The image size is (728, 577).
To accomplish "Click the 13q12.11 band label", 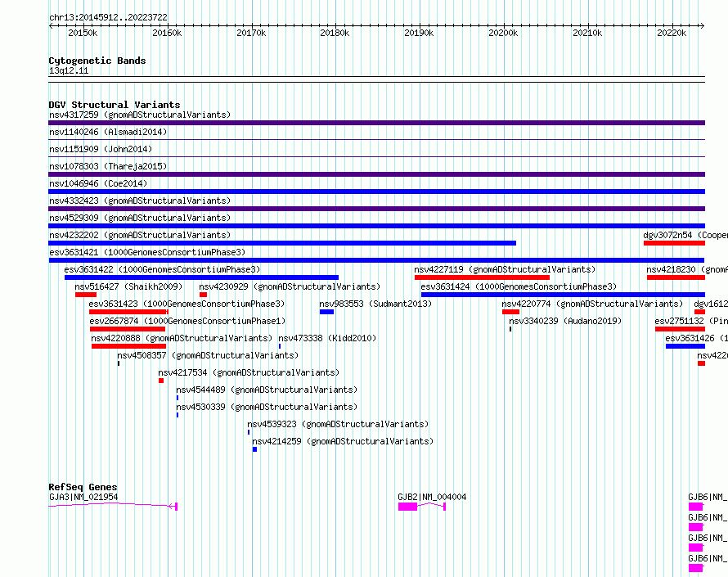I will click(69, 70).
